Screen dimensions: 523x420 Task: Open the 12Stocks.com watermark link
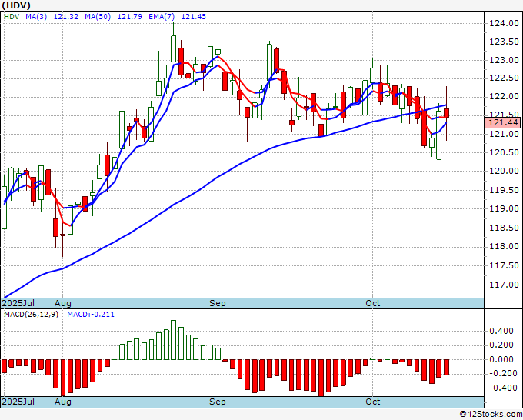(491, 415)
